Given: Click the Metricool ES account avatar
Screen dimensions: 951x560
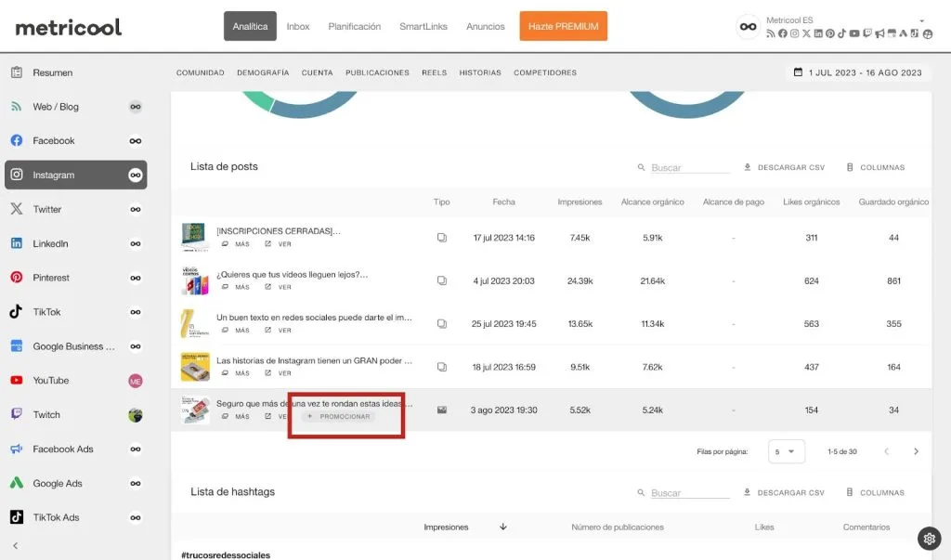Looking at the screenshot, I should coord(748,27).
